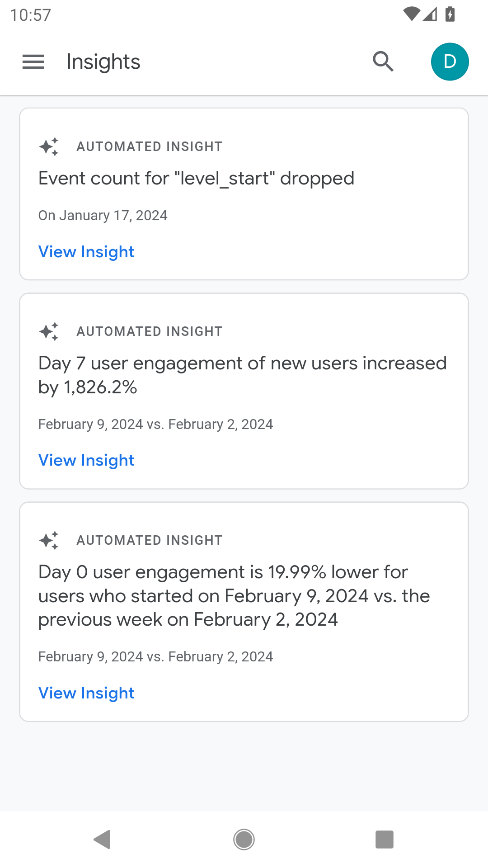
Task: Select the Insights screen title
Action: click(x=103, y=61)
